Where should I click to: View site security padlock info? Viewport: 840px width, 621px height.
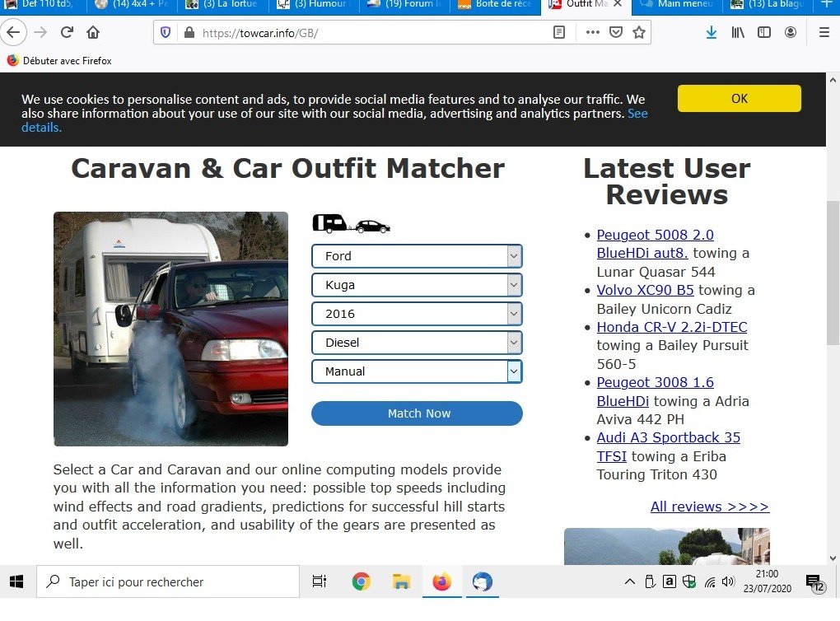point(189,33)
